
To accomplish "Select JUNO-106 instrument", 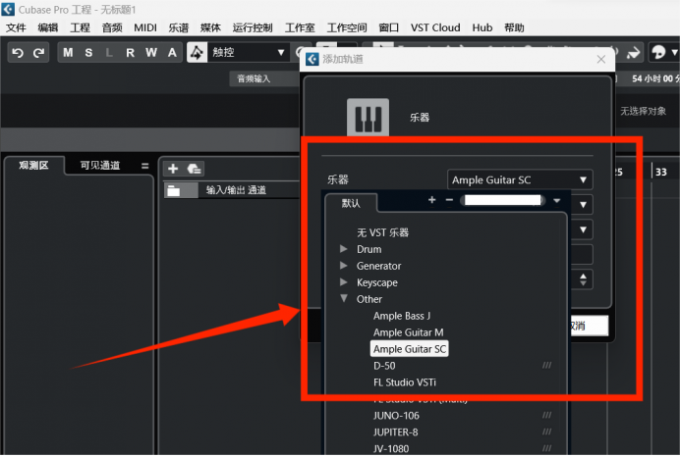I will pos(396,416).
